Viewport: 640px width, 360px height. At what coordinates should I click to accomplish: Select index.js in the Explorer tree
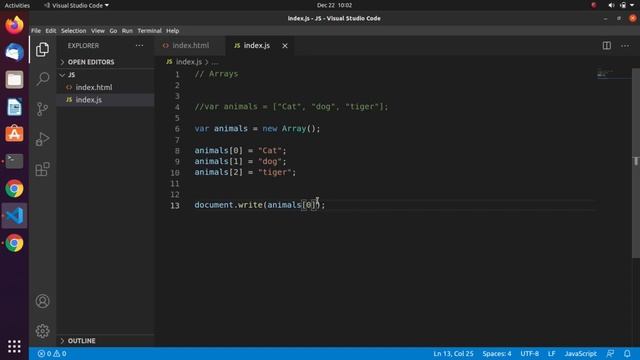click(x=105, y=100)
